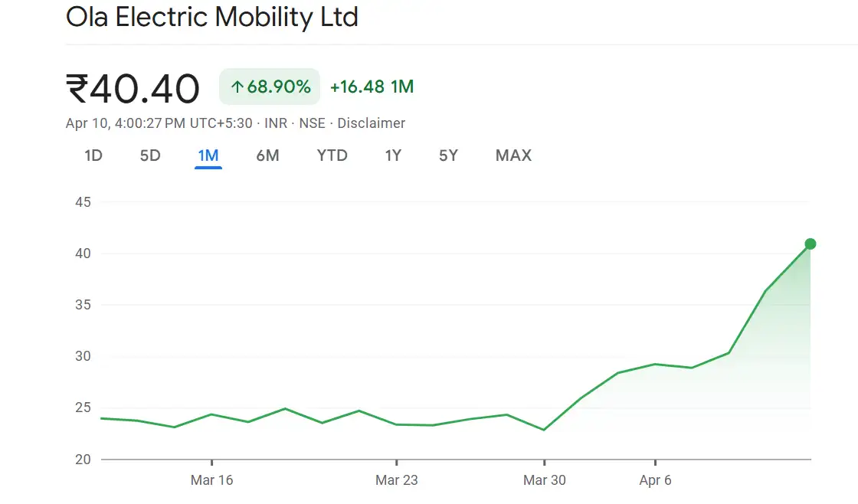This screenshot has height=504, width=858.
Task: Show the MAX history range
Action: (513, 155)
